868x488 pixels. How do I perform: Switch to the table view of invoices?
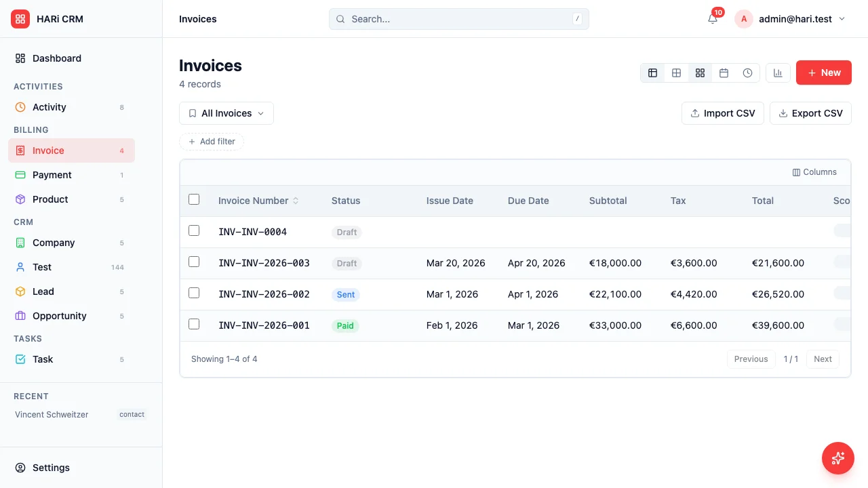pos(652,73)
